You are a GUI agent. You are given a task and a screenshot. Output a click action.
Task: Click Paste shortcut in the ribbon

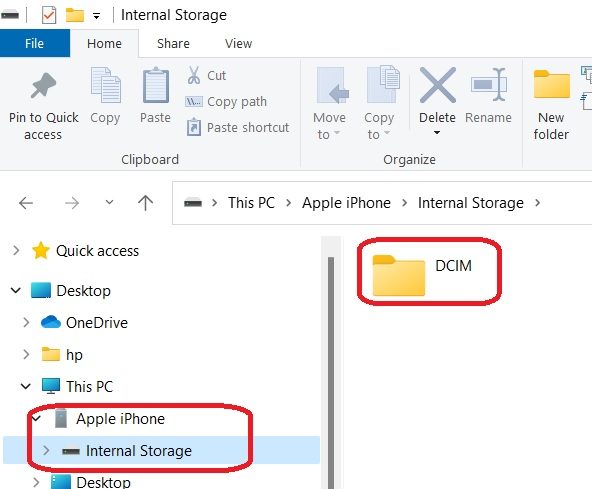tap(238, 127)
